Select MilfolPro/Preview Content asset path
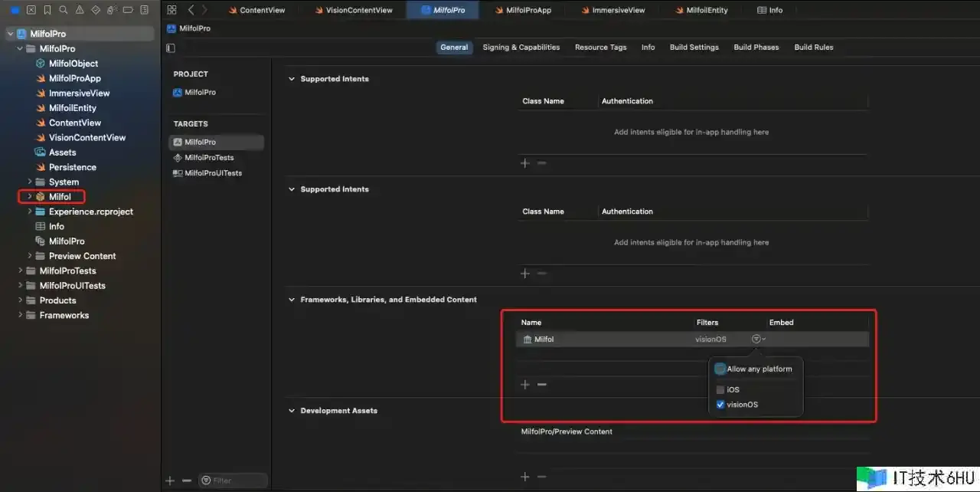The image size is (980, 492). coord(567,431)
